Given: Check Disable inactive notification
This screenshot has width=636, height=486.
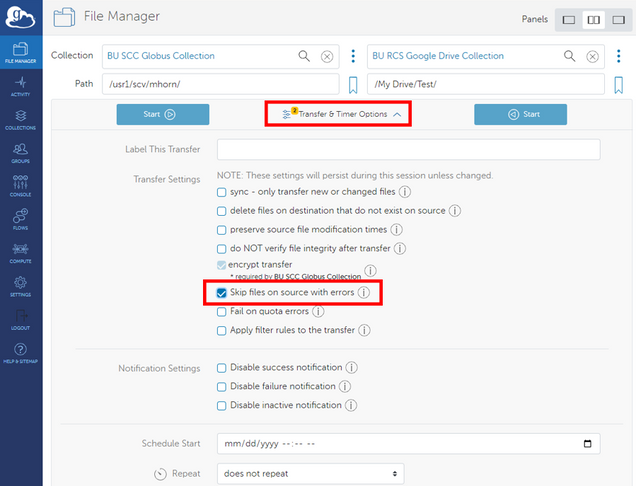Looking at the screenshot, I should [221, 406].
